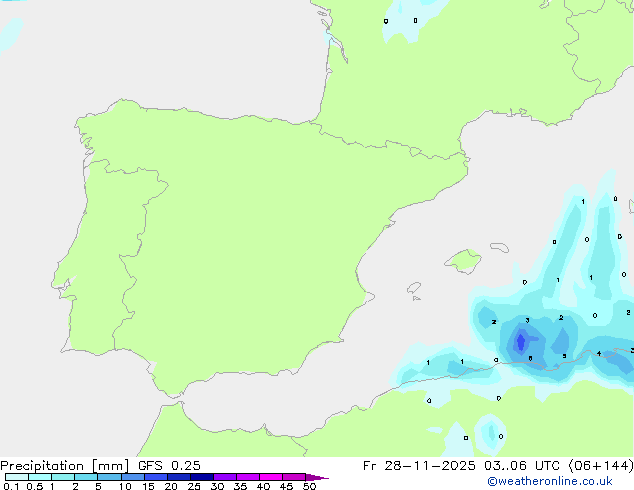634x490 pixels.
Task: Select the 5–10 mm legend swatch
Action: [109, 477]
